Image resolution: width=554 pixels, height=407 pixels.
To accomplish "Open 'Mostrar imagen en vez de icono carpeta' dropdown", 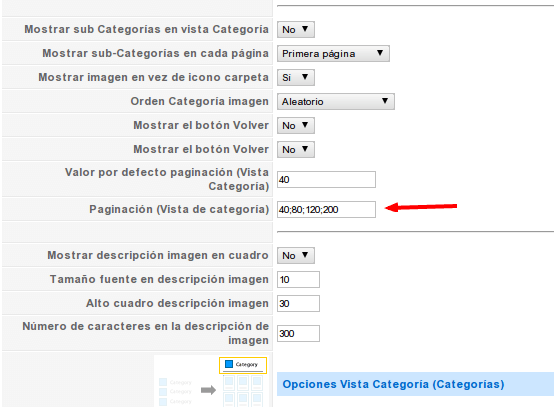I will 296,78.
